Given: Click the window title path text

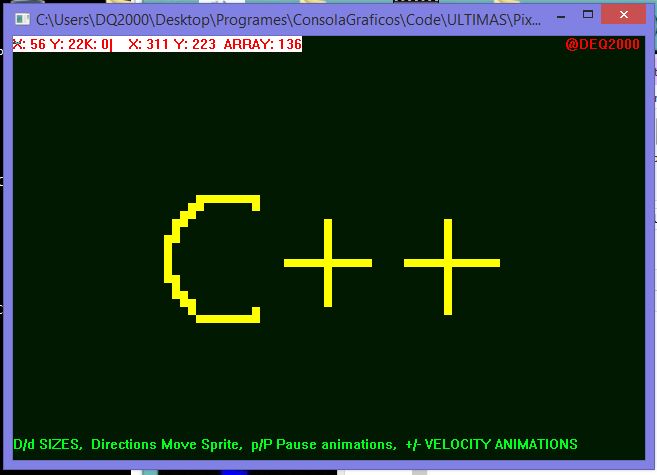Looking at the screenshot, I should click(x=288, y=20).
